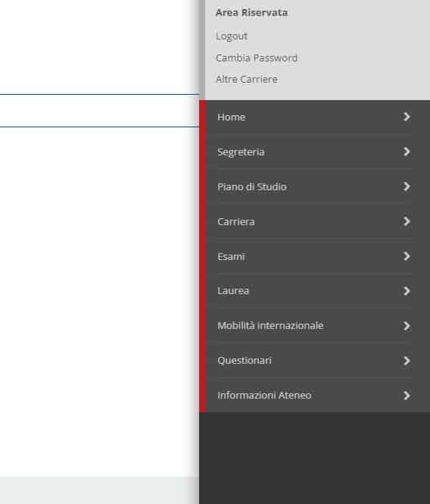430x504 pixels.
Task: Click the Mobilità Internazionale chevron icon
Action: (x=407, y=326)
